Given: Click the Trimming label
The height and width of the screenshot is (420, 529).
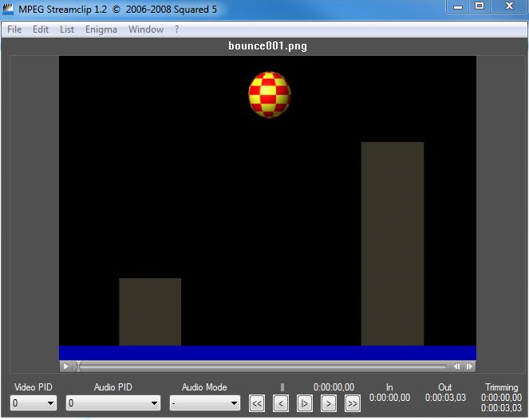Looking at the screenshot, I should pyautogui.click(x=501, y=387).
